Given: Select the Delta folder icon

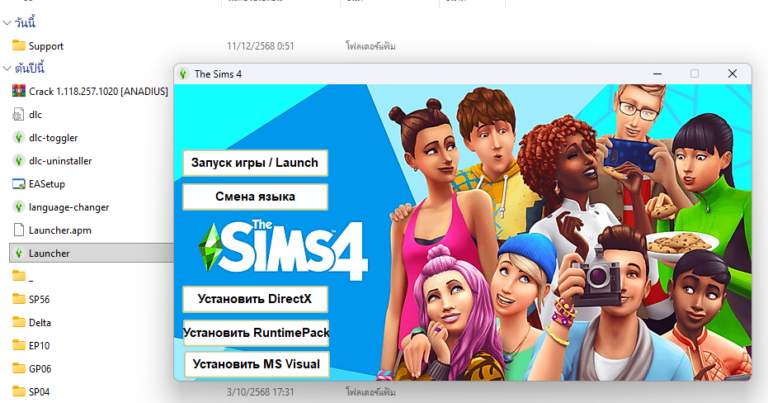Looking at the screenshot, I should [19, 322].
